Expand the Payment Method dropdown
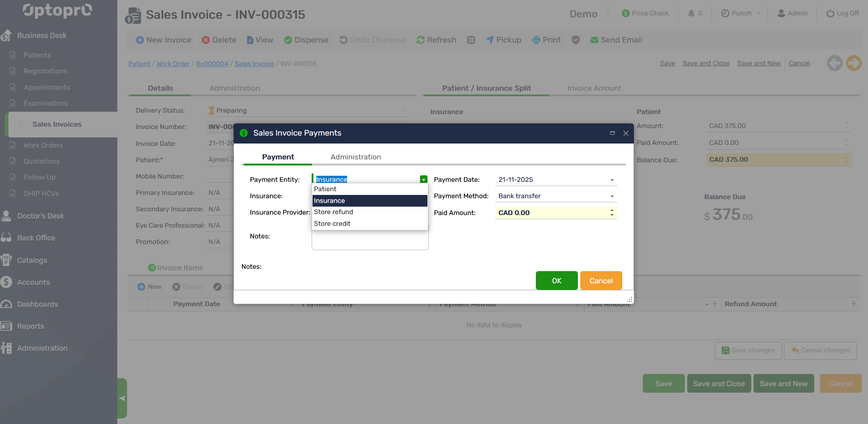Image resolution: width=868 pixels, height=424 pixels. pos(612,196)
